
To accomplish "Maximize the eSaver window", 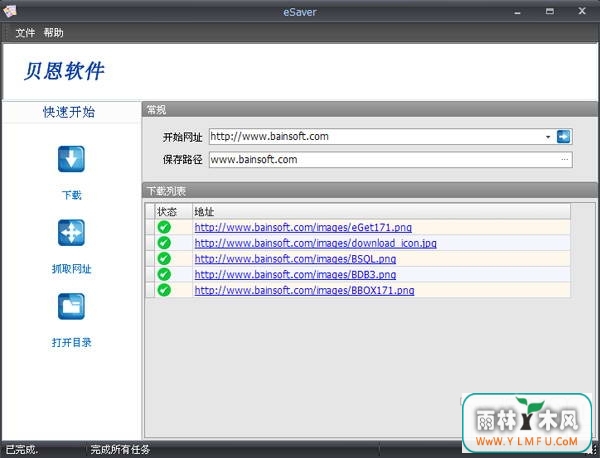I will 550,11.
